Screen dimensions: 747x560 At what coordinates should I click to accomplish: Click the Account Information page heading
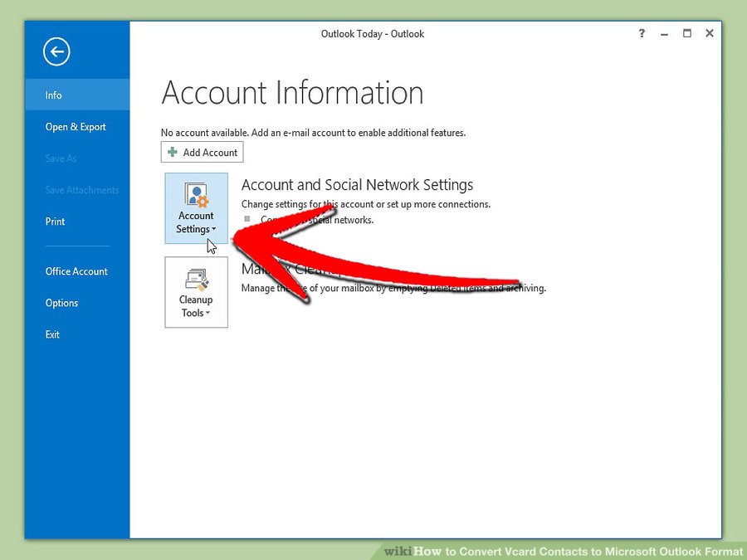pyautogui.click(x=292, y=93)
